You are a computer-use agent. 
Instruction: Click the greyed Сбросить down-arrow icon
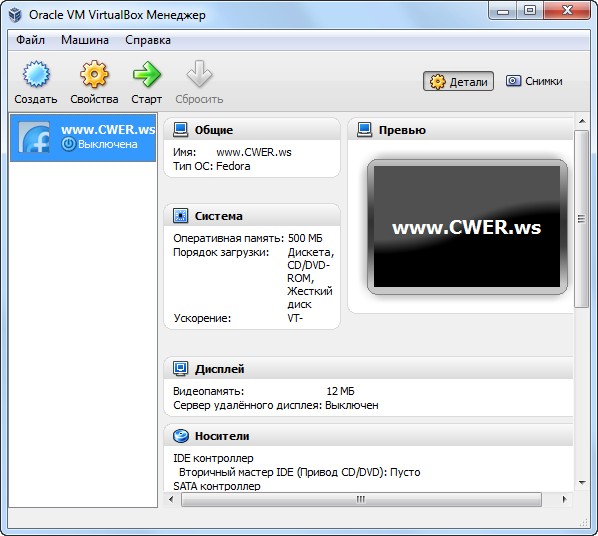point(199,74)
